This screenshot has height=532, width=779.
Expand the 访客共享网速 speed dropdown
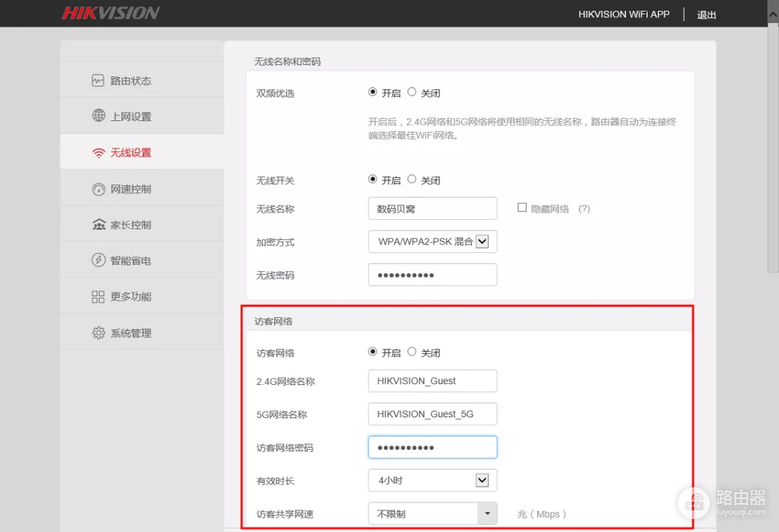(x=488, y=513)
